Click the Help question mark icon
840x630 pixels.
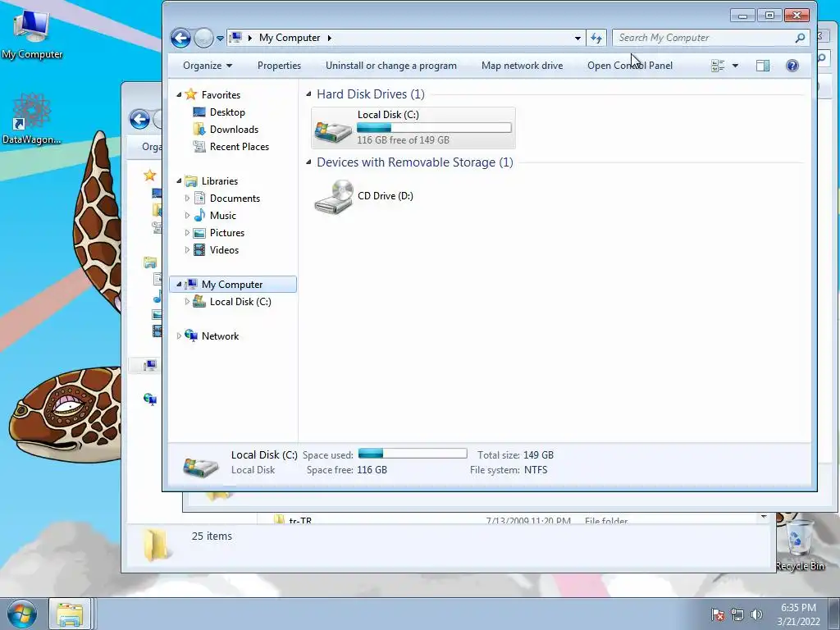pyautogui.click(x=792, y=66)
